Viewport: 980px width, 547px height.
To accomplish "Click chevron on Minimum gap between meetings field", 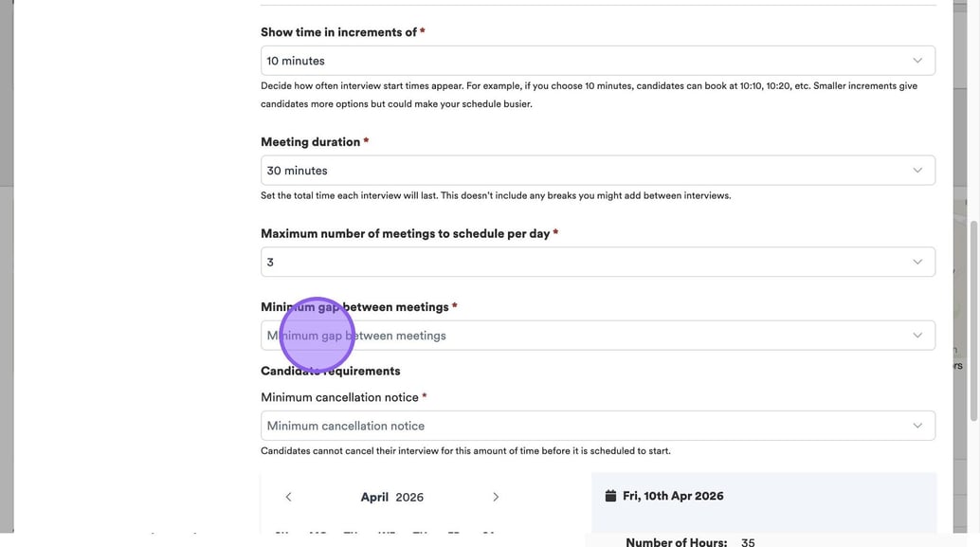I will click(916, 336).
